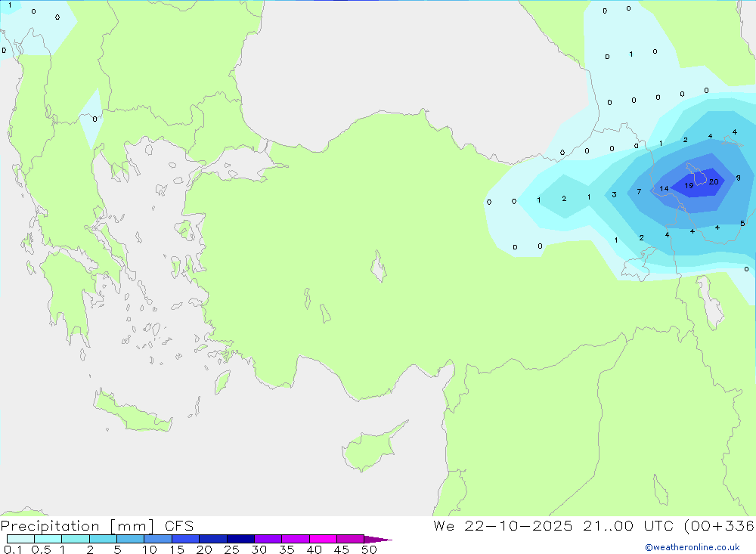Click the legend label "25"
756x554 pixels.
(232, 549)
